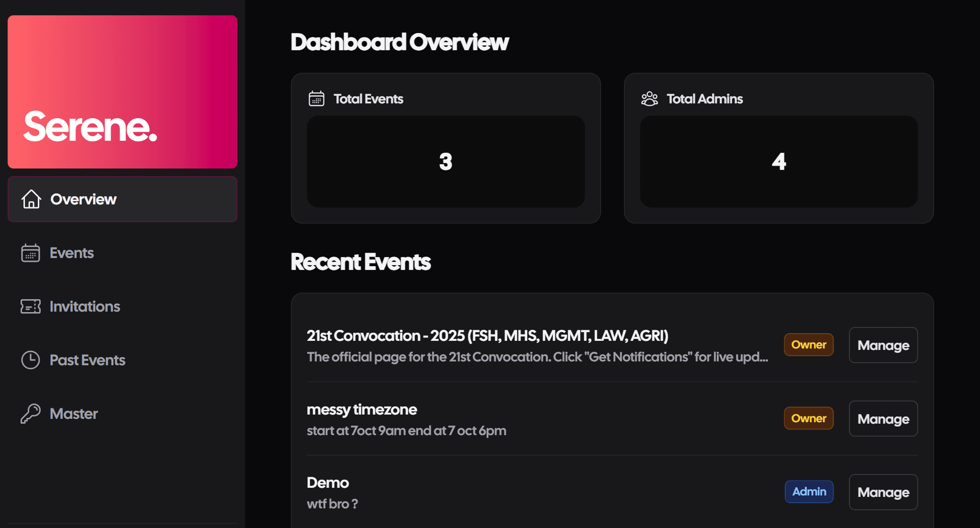
Task: Select the 'Demo' event title
Action: 328,483
